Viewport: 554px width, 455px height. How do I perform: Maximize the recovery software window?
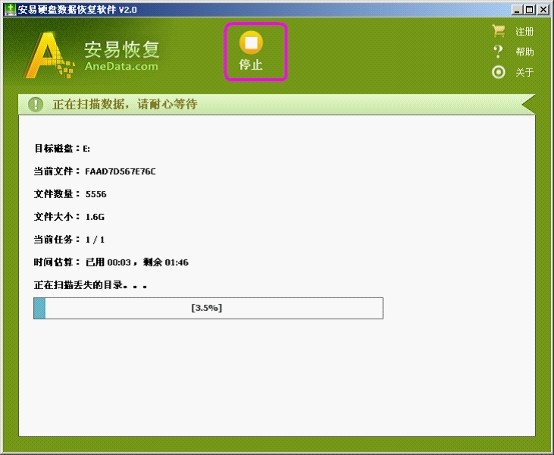(530, 10)
